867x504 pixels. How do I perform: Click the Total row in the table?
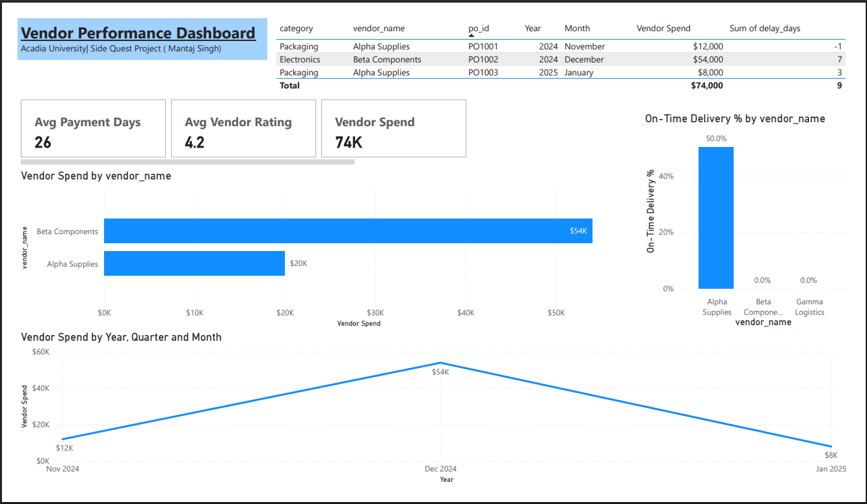[x=455, y=85]
